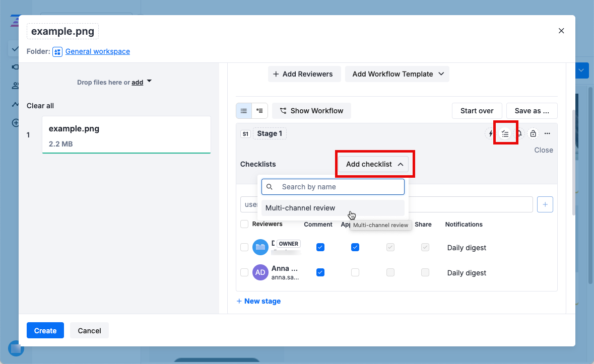Open analytics line icon in background sidebar
The height and width of the screenshot is (364, 594).
pos(15,104)
